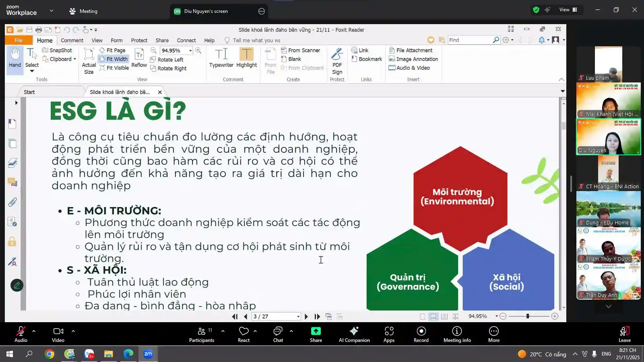The width and height of the screenshot is (644, 362).
Task: Open the attachments paperclip panel
Action: click(12, 202)
